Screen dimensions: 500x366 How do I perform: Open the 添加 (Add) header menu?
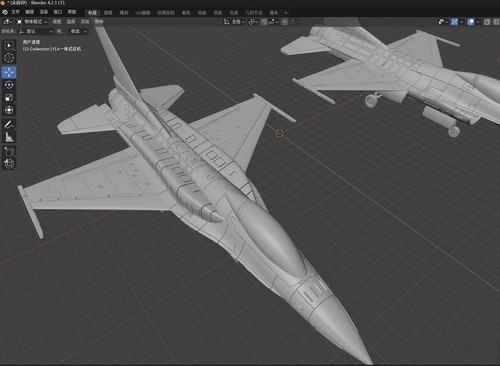[x=85, y=22]
